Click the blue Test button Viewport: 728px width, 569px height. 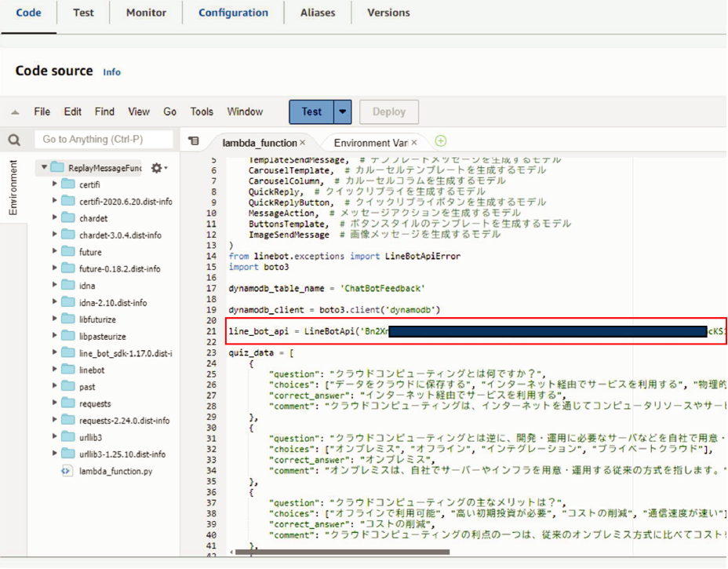click(311, 112)
